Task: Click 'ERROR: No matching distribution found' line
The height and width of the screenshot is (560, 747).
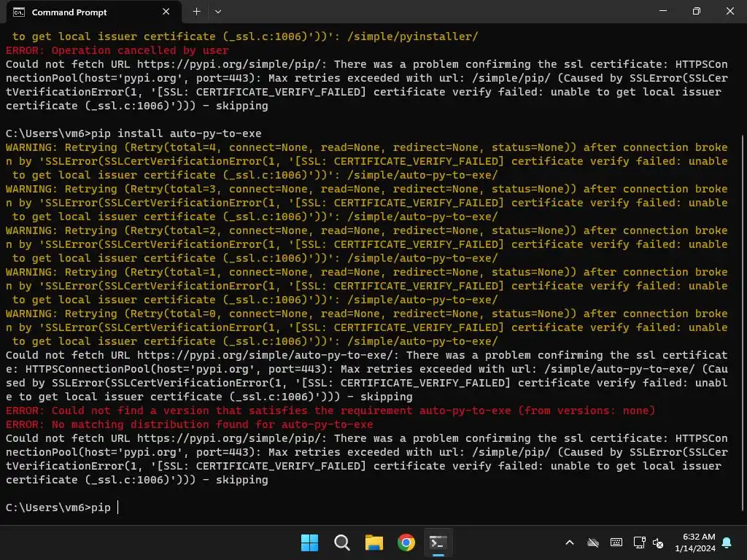Action: point(189,424)
